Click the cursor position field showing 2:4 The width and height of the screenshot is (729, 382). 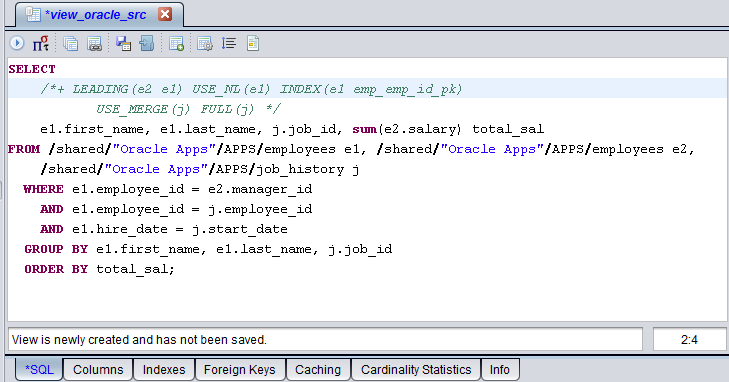(689, 340)
